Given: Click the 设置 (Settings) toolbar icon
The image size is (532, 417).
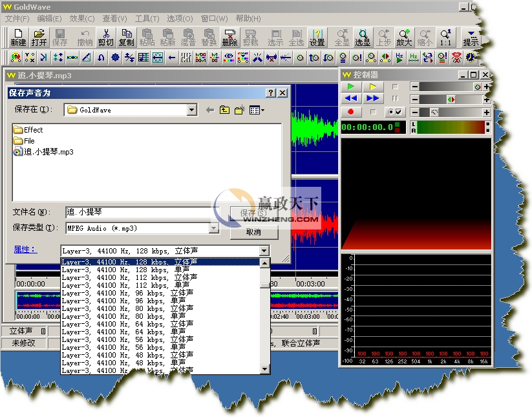Looking at the screenshot, I should point(317,37).
